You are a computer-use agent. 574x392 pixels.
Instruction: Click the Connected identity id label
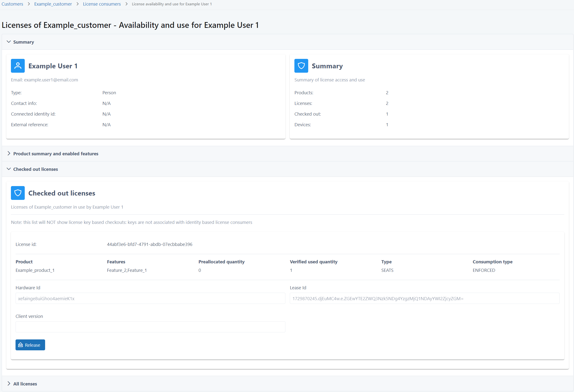click(x=33, y=114)
